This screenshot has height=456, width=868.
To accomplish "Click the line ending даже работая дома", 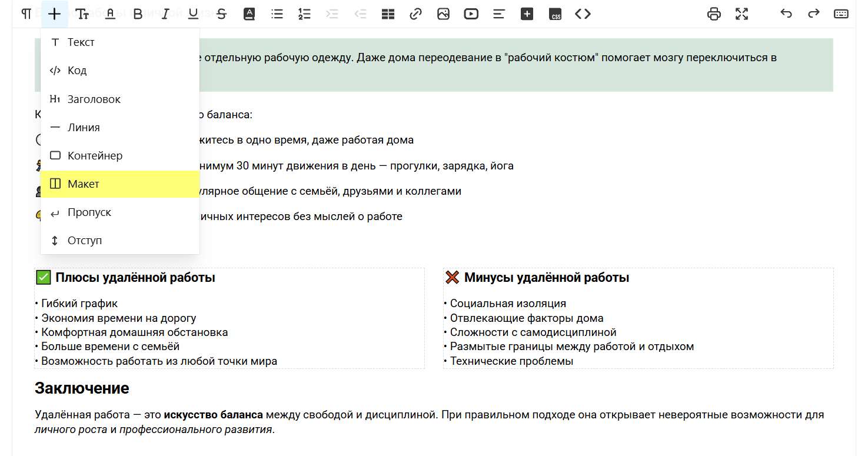I will coord(307,140).
